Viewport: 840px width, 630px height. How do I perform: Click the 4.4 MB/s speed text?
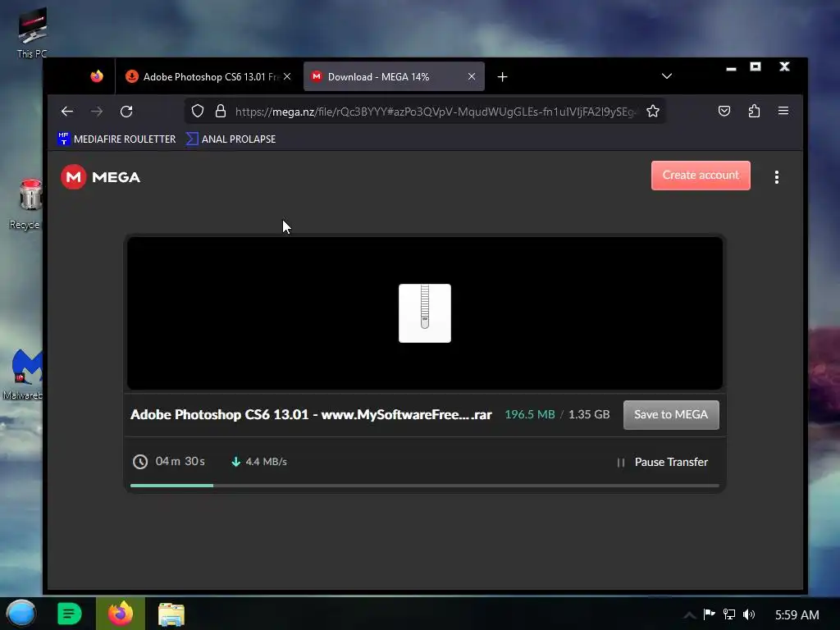[267, 462]
